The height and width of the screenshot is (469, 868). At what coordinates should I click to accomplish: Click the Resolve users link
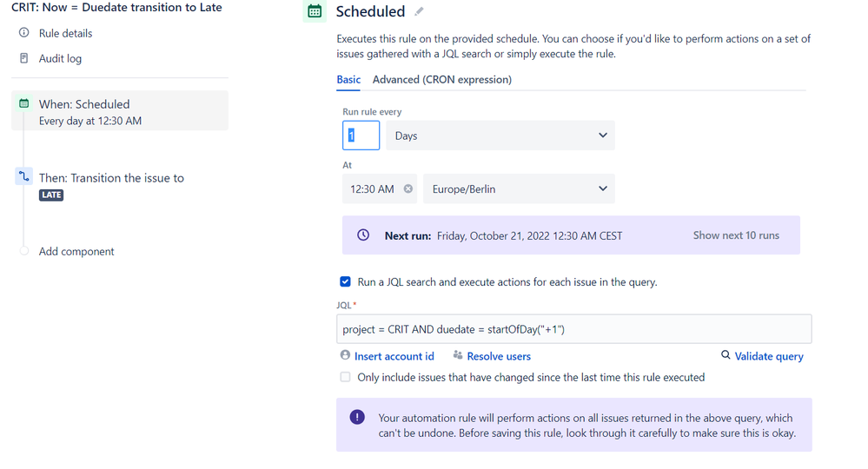coord(499,356)
